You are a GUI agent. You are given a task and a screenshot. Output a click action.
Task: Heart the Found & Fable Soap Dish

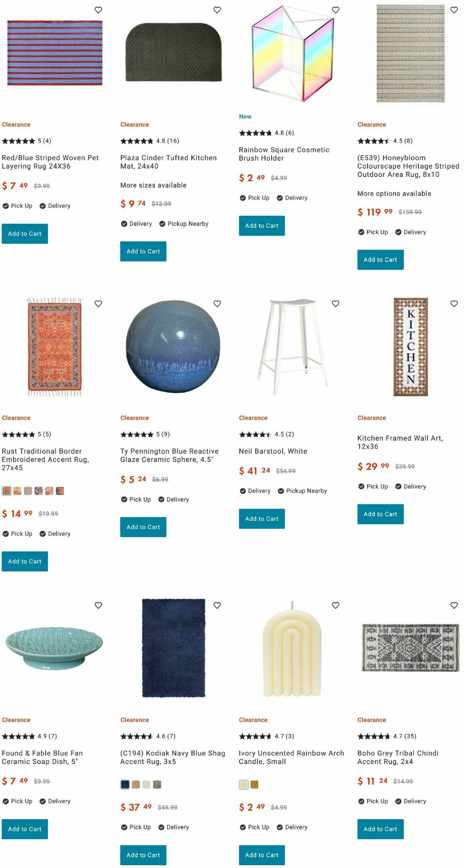(x=98, y=605)
